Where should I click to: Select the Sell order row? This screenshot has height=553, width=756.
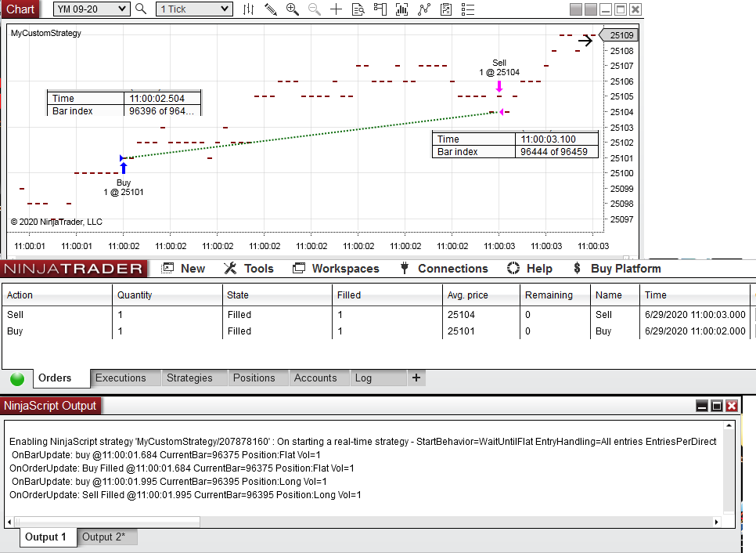376,315
